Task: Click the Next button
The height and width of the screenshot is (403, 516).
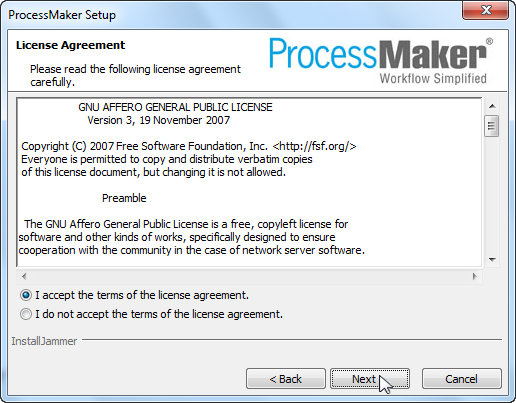Action: pyautogui.click(x=370, y=379)
